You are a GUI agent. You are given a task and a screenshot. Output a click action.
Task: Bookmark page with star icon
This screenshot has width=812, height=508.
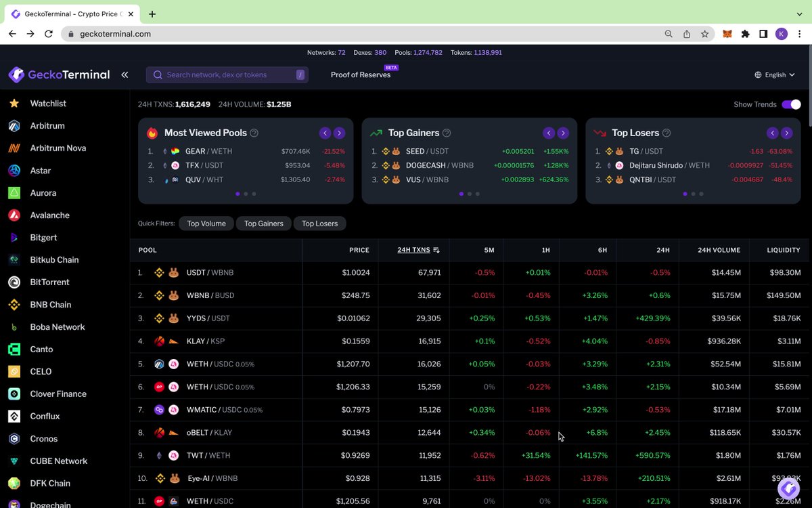point(704,34)
